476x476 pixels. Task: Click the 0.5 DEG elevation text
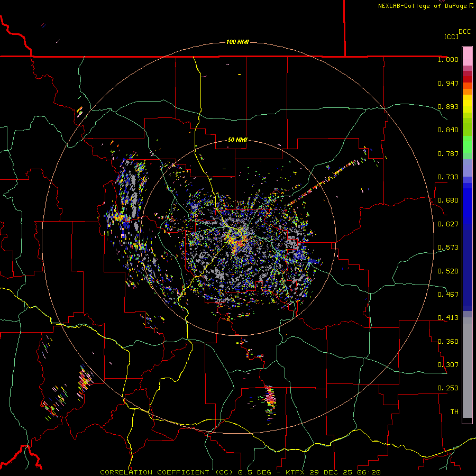tap(254, 472)
